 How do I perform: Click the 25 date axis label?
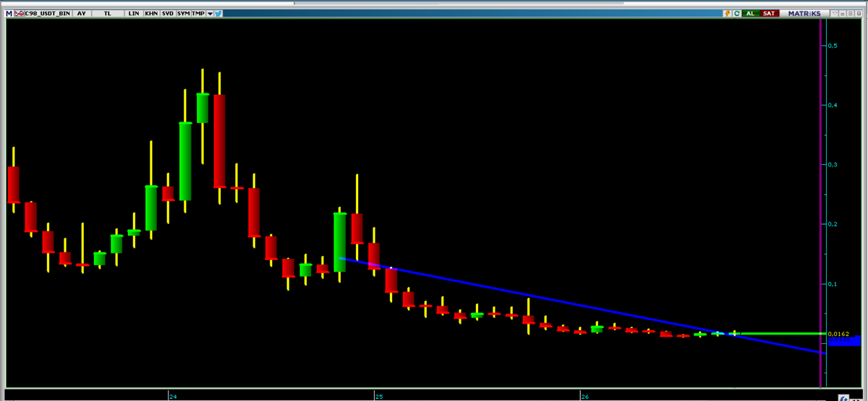click(378, 397)
